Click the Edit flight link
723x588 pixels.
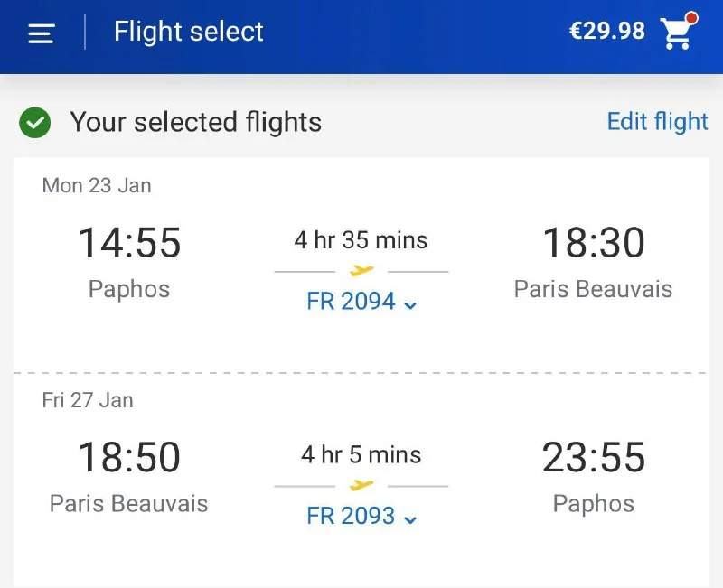[657, 122]
